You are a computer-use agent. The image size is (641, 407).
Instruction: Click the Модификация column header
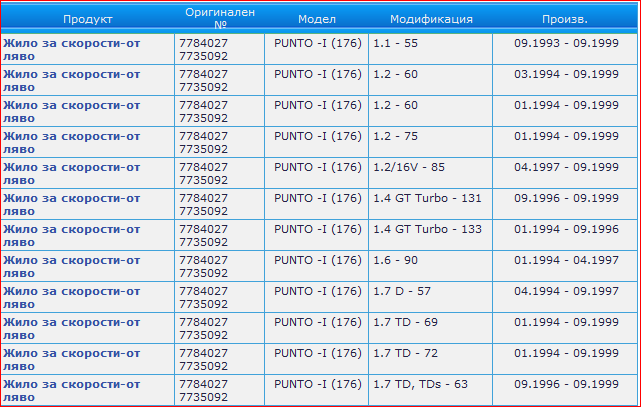pos(430,19)
